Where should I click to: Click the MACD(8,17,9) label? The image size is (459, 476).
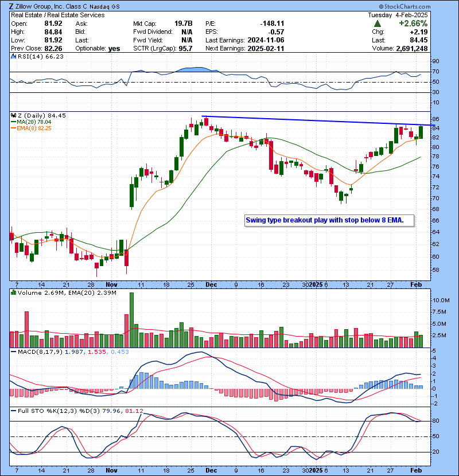tap(40, 352)
